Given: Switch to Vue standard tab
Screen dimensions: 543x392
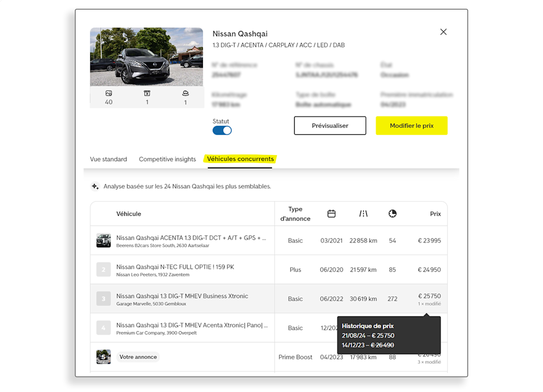Looking at the screenshot, I should [x=109, y=159].
